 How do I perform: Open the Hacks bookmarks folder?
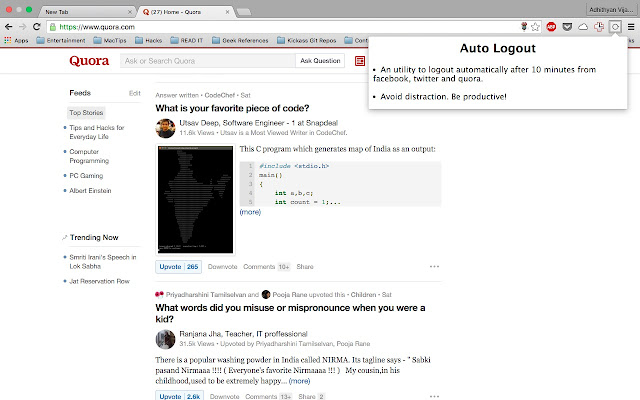(149, 40)
